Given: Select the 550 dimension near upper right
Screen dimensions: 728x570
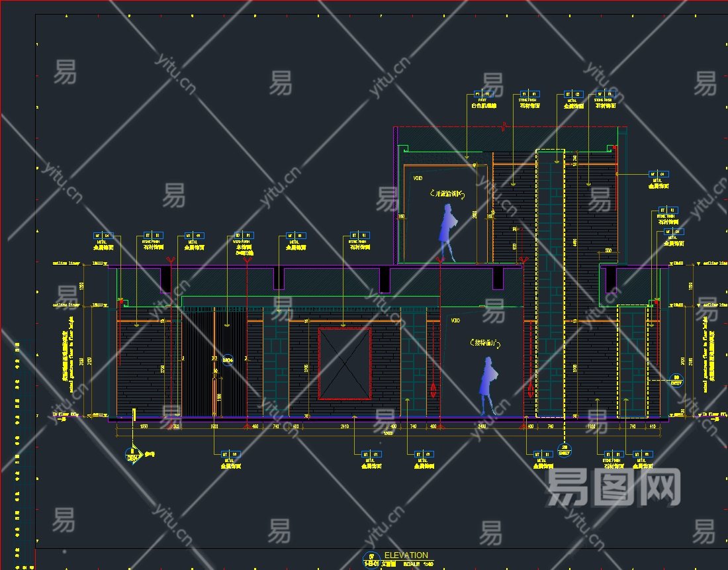Looking at the screenshot, I should (x=608, y=250).
